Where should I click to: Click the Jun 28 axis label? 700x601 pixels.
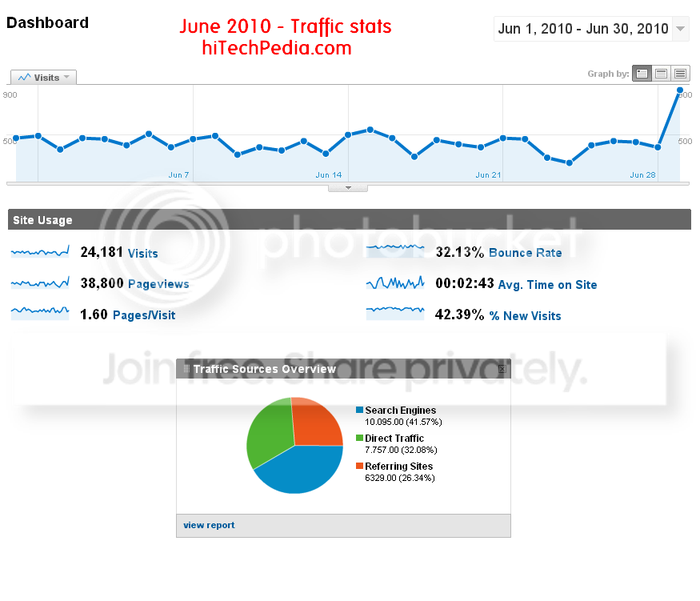643,175
